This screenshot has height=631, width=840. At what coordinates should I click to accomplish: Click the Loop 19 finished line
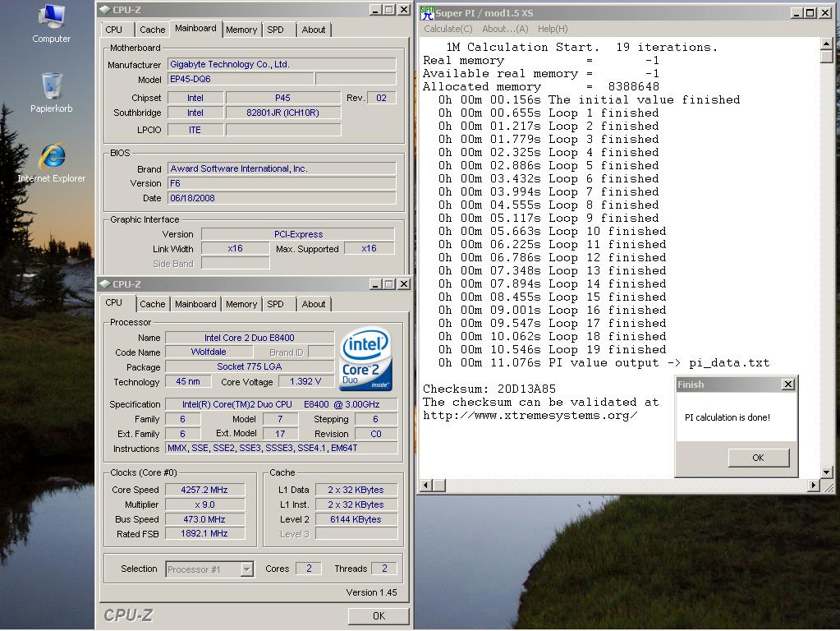[x=553, y=349]
